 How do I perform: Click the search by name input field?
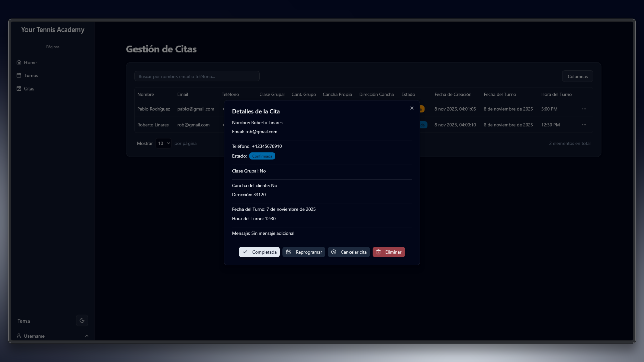[x=197, y=76]
